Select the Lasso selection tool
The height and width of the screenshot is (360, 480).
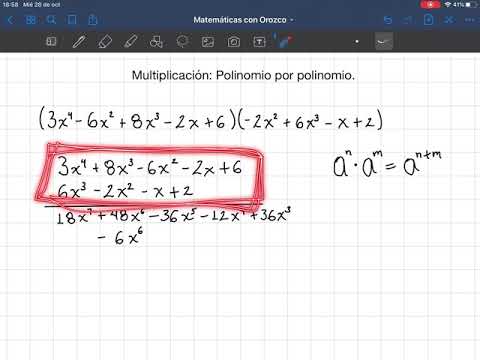click(x=182, y=41)
